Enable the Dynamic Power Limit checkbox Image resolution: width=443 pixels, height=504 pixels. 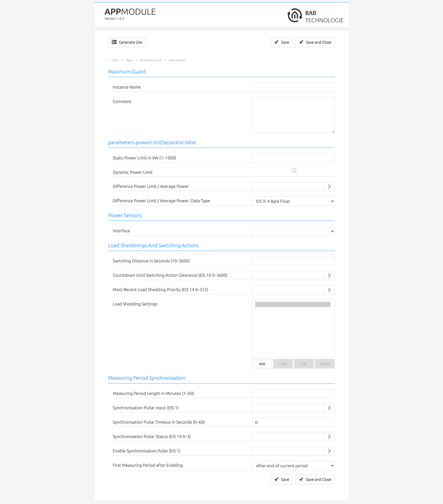click(294, 170)
